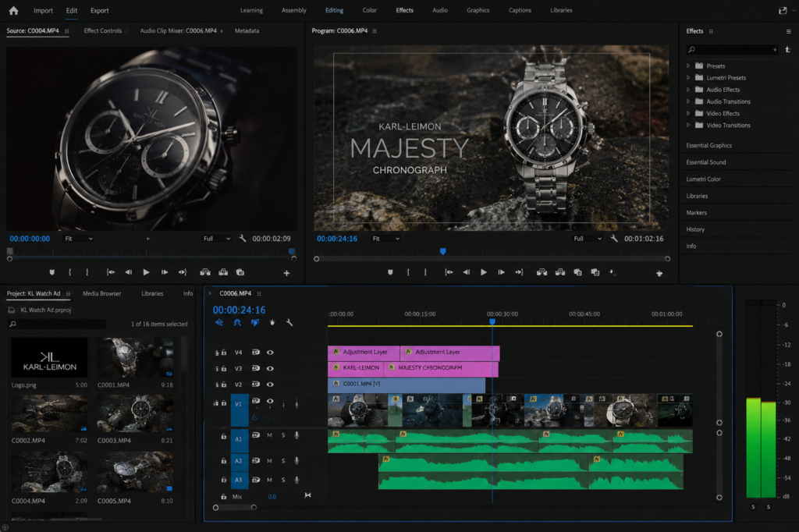The image size is (799, 532).
Task: Click the workspace maximize icon top right
Action: tap(783, 10)
